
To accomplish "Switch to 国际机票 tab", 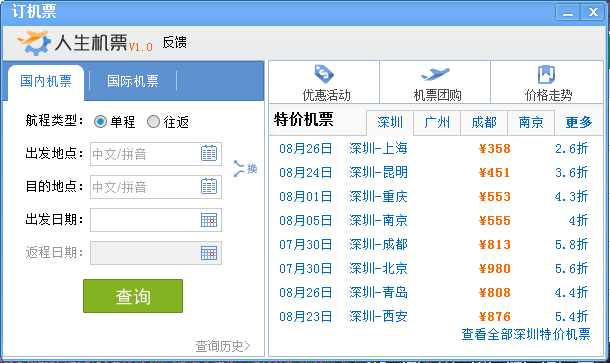I will (133, 81).
